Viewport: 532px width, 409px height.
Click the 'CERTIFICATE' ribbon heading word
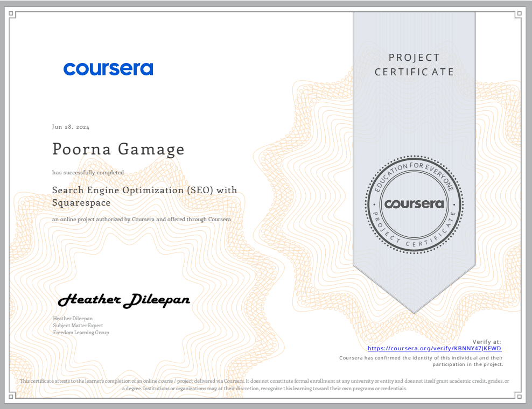[414, 72]
